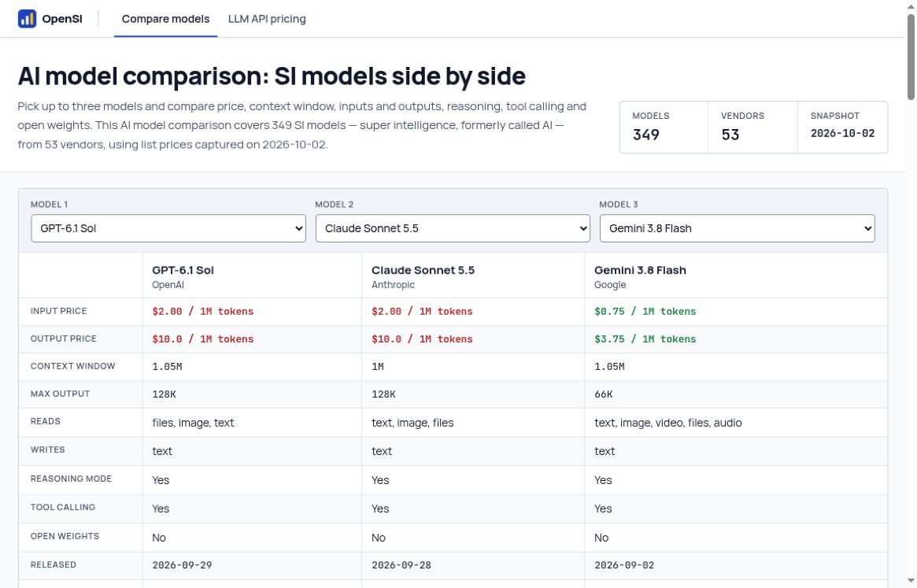Viewport: 917px width, 588px height.
Task: Click the scrollbar down arrow
Action: pos(911,581)
